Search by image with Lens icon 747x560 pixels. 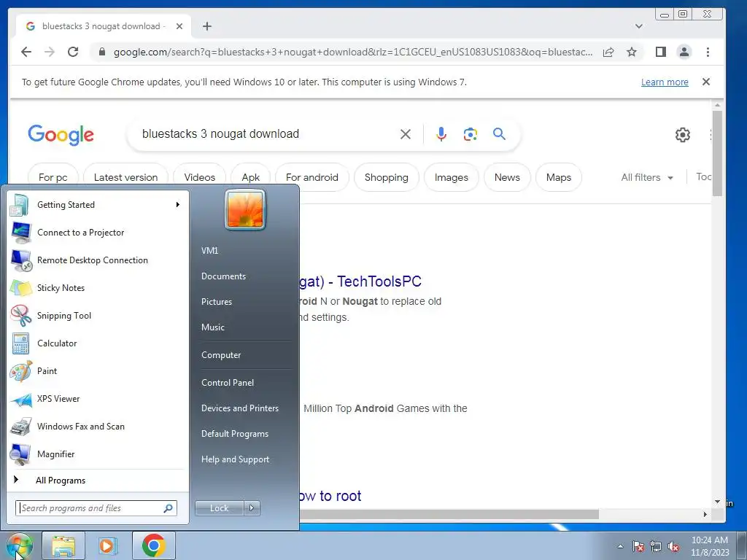coord(471,134)
